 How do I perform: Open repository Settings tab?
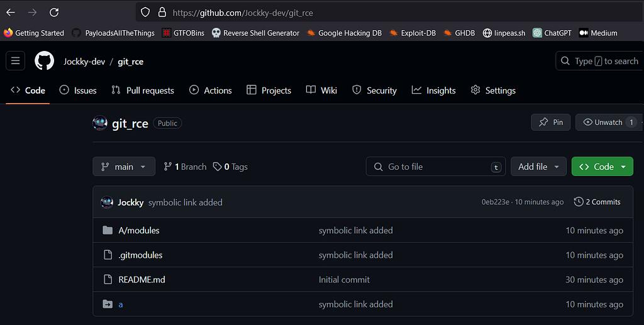point(493,91)
